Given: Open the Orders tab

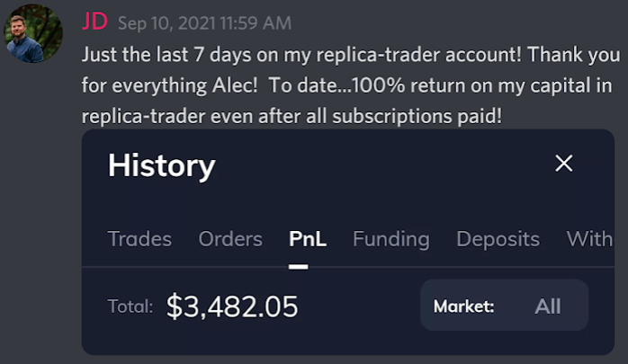Looking at the screenshot, I should coord(230,239).
